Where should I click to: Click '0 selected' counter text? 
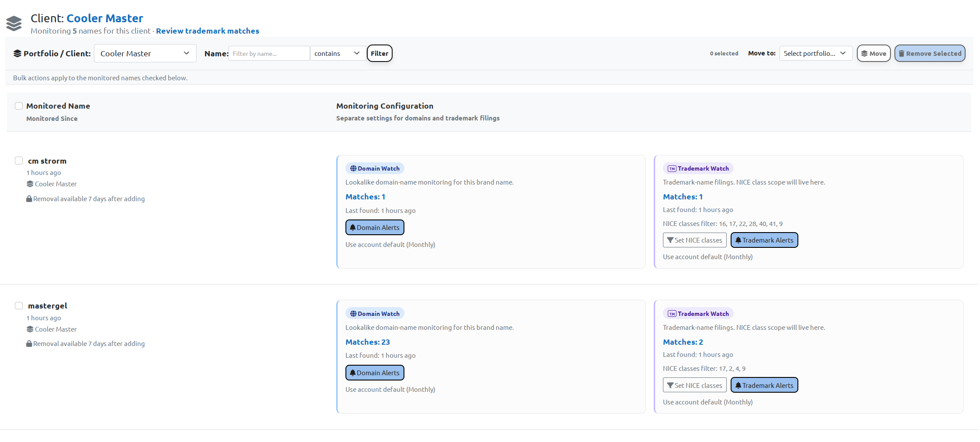[724, 53]
